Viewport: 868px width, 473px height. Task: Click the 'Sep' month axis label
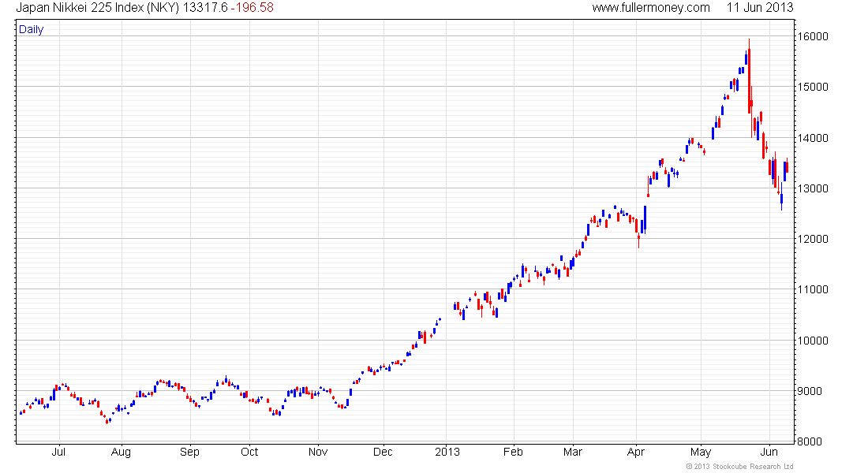coord(189,452)
